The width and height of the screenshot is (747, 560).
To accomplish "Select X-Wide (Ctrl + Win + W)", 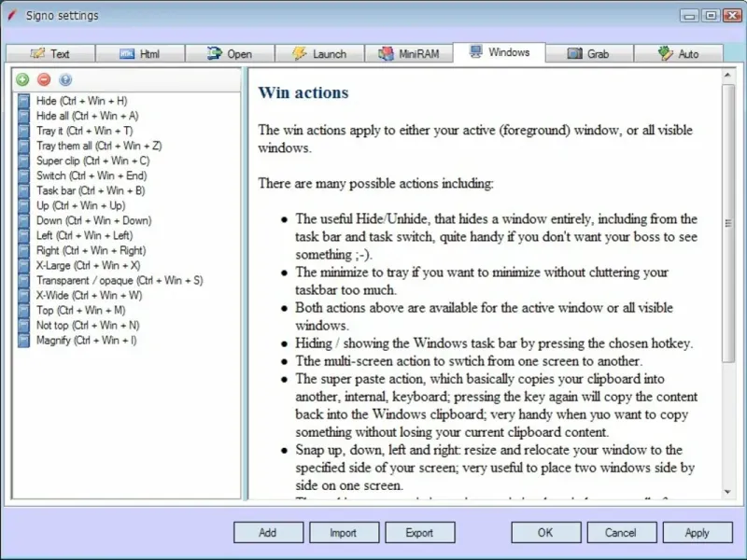I will (89, 296).
